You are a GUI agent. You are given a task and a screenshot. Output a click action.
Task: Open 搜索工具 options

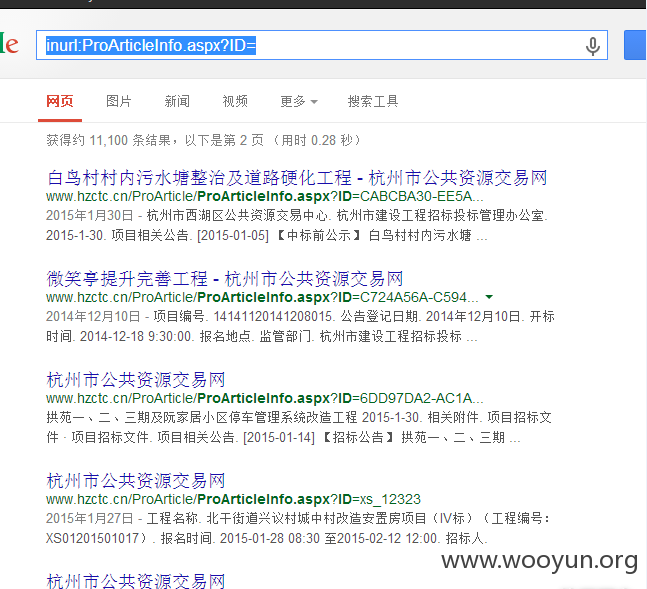(373, 101)
